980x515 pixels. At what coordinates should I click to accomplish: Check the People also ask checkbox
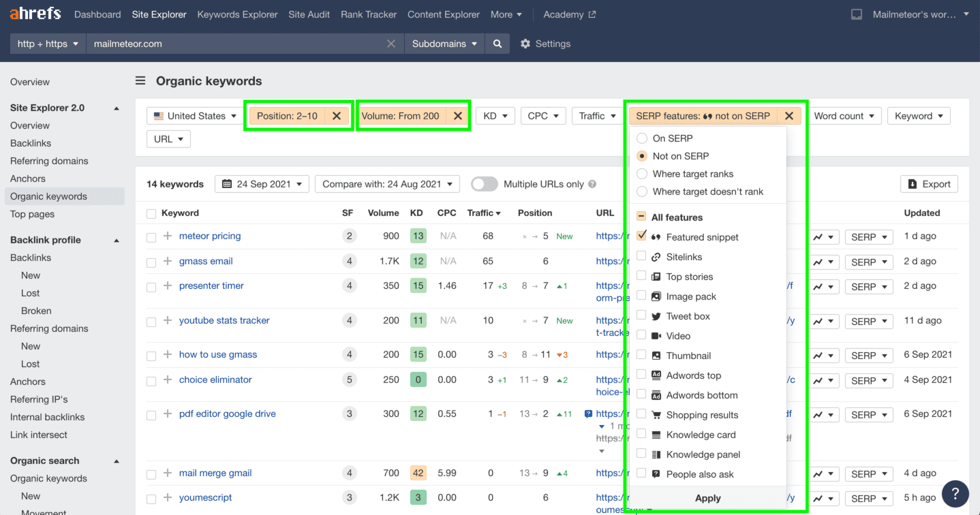tap(641, 473)
